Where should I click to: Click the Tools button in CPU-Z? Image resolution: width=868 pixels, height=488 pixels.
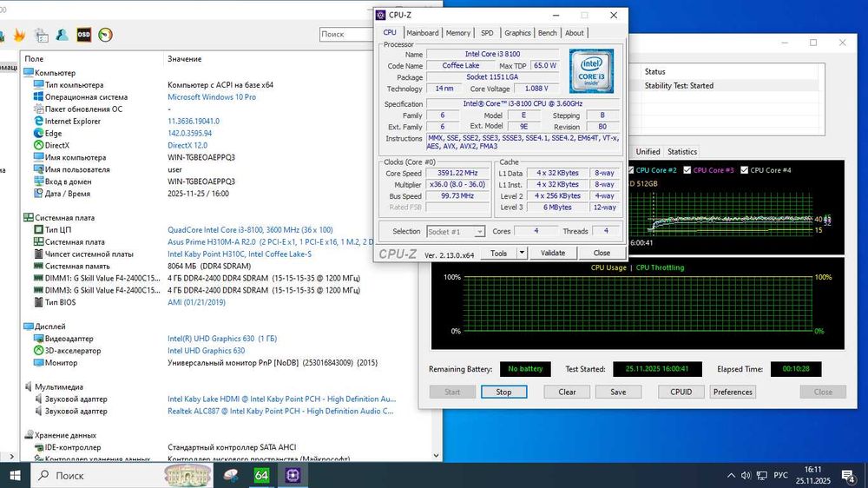tap(499, 254)
